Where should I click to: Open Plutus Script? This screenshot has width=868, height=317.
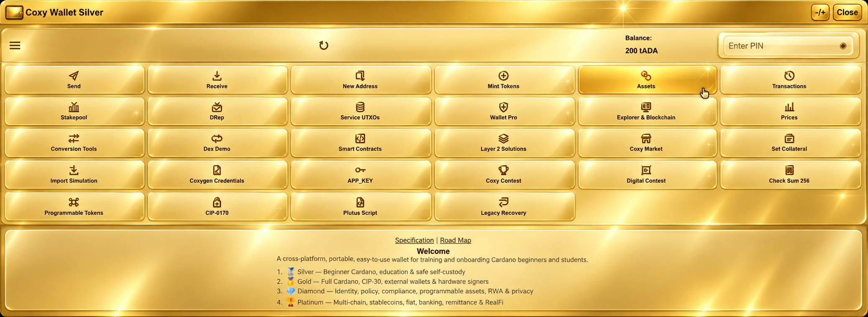point(361,207)
